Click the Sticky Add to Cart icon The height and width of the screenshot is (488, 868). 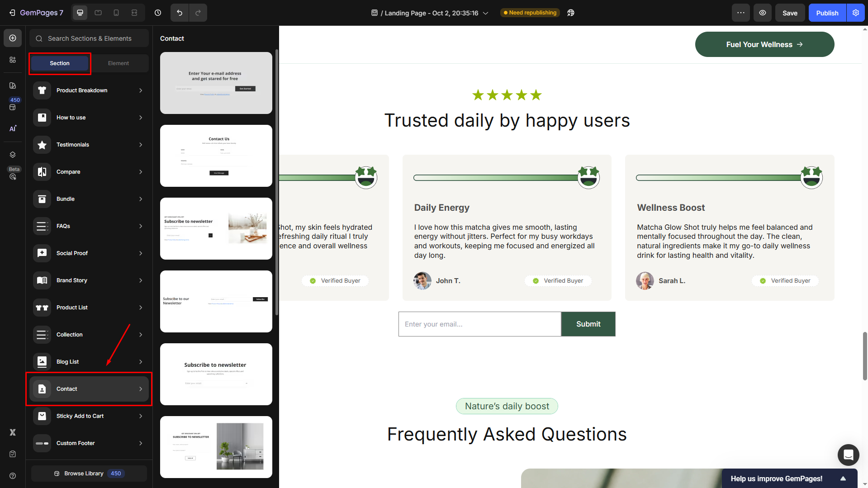(42, 416)
